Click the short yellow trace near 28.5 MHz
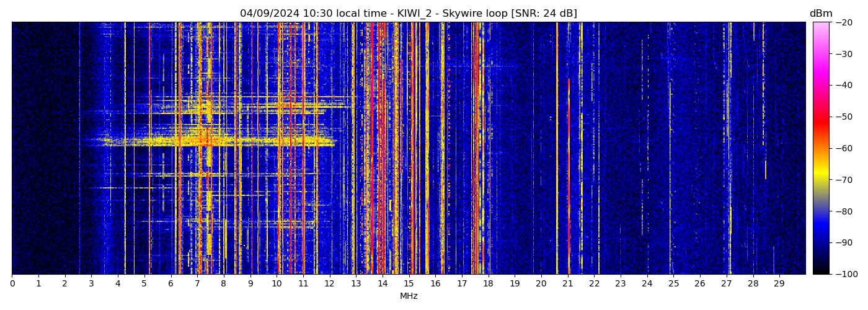The width and height of the screenshot is (868, 310). click(x=766, y=170)
